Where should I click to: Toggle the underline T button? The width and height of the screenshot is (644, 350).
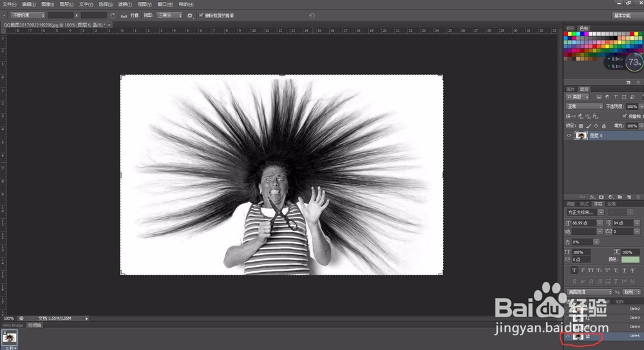pyautogui.click(x=624, y=270)
